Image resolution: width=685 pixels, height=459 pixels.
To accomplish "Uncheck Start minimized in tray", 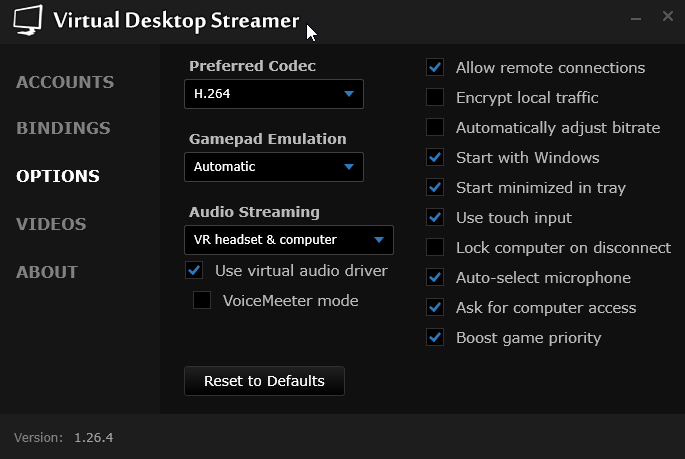I will (435, 187).
